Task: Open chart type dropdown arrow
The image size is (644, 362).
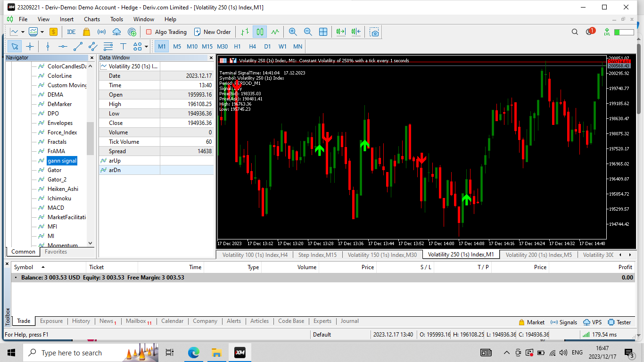Action: 23,32
